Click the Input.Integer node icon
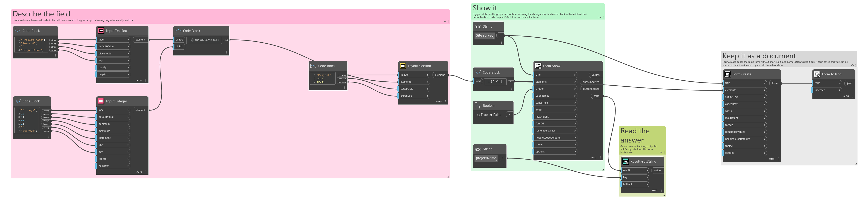The image size is (868, 199). [101, 101]
